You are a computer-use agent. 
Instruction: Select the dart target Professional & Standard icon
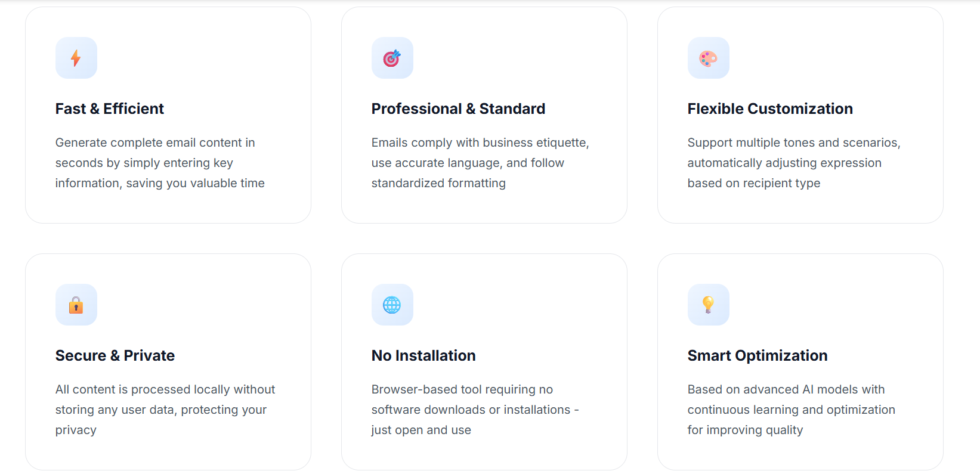pos(392,58)
